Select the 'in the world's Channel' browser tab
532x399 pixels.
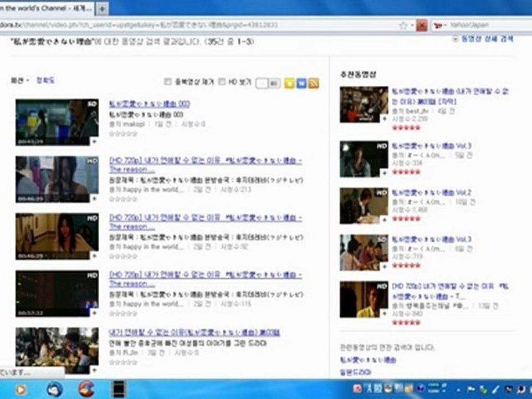47,8
